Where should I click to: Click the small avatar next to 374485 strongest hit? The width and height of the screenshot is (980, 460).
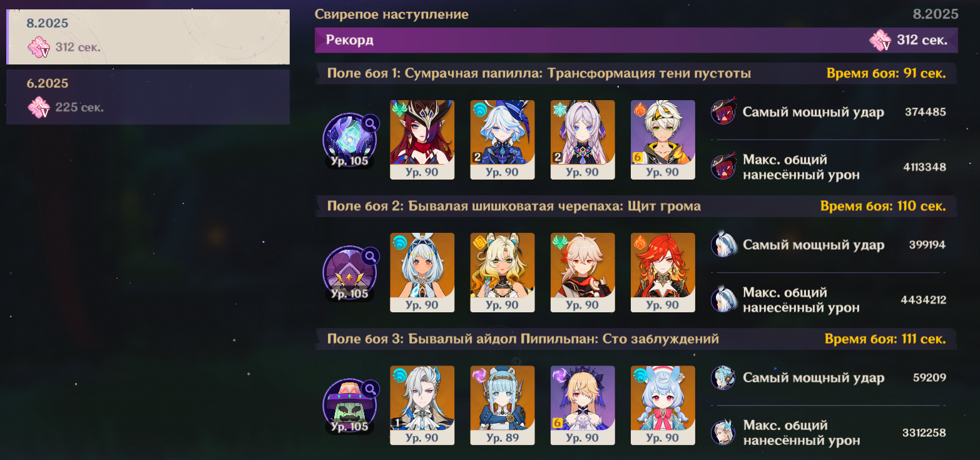[723, 113]
